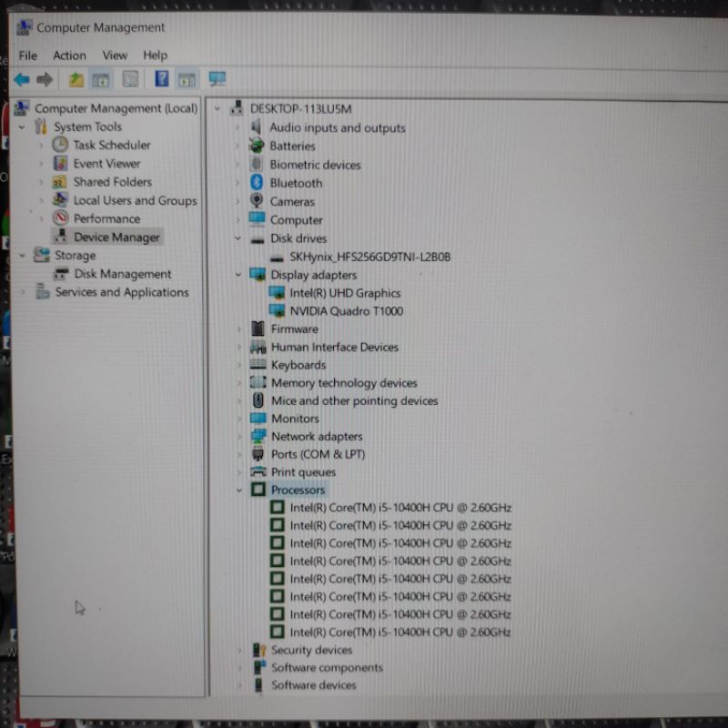Click the Up One Level folder icon

[x=76, y=80]
